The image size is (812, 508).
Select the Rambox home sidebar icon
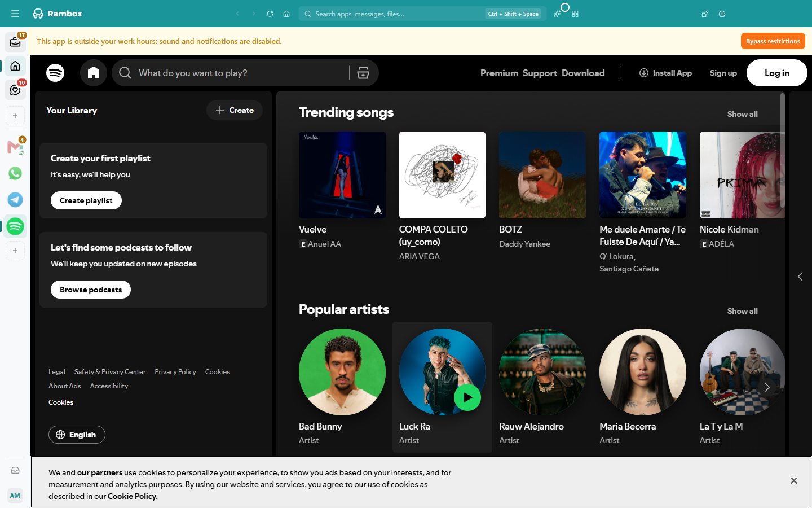tap(15, 66)
